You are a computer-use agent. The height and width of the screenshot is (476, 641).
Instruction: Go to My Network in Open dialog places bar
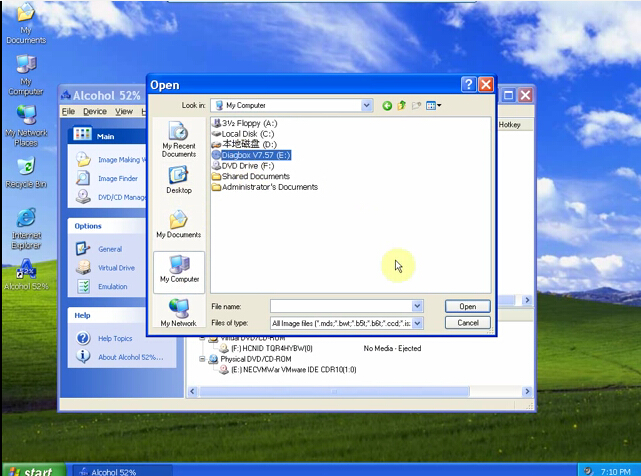pyautogui.click(x=179, y=312)
